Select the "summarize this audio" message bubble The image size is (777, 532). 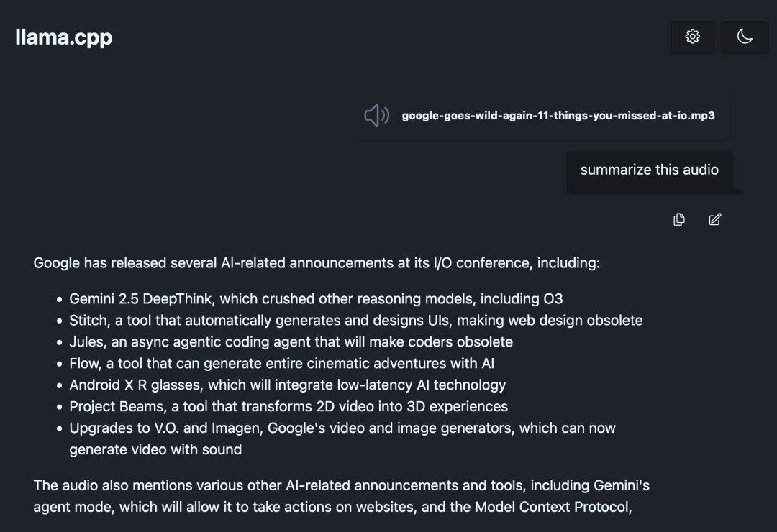pyautogui.click(x=649, y=170)
